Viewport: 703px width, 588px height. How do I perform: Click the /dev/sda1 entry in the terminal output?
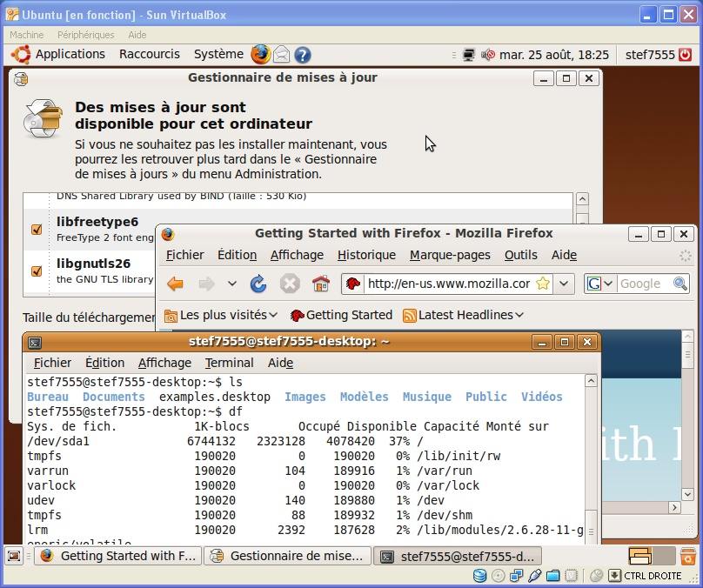(x=58, y=441)
